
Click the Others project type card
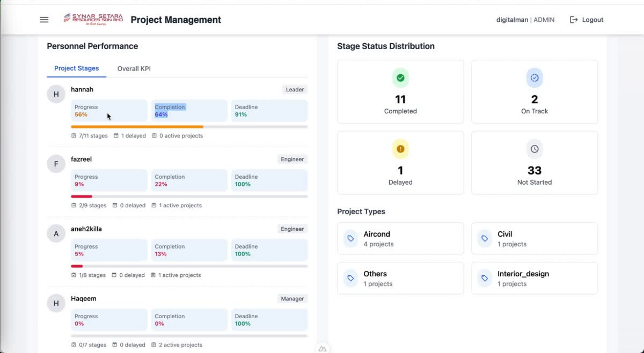pyautogui.click(x=400, y=278)
